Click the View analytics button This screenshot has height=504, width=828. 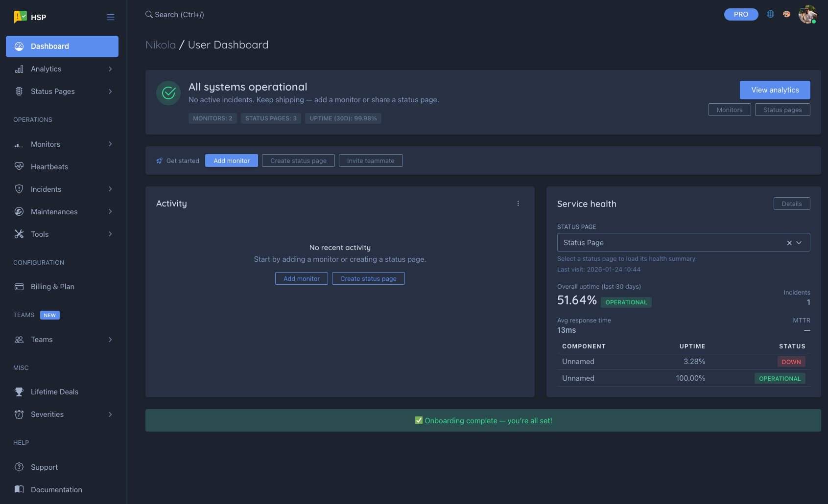pos(775,90)
